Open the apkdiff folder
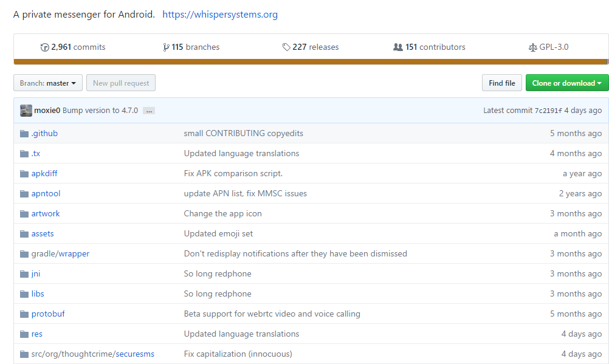609x364 pixels. pyautogui.click(x=44, y=174)
